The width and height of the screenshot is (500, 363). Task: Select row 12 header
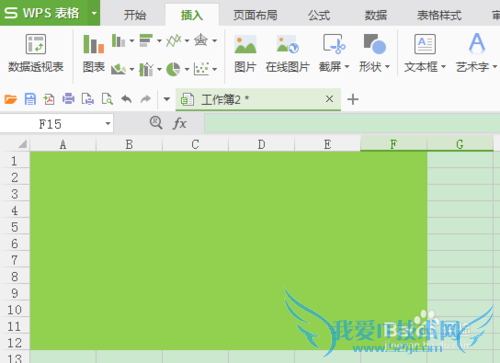(14, 343)
